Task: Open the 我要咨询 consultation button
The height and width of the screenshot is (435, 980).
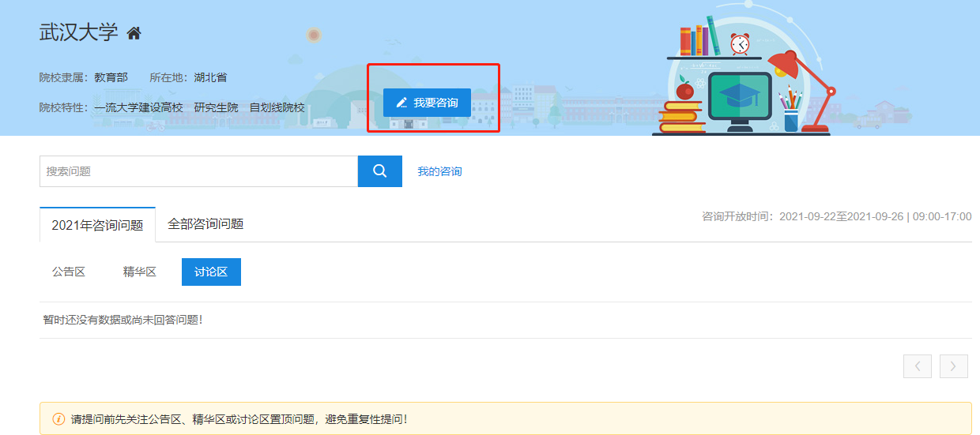Action: pos(427,103)
